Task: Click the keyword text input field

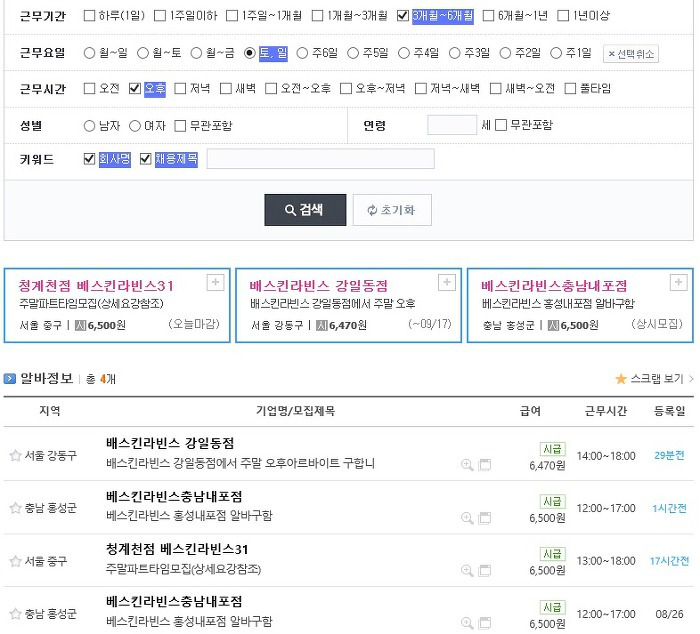Action: pyautogui.click(x=320, y=158)
